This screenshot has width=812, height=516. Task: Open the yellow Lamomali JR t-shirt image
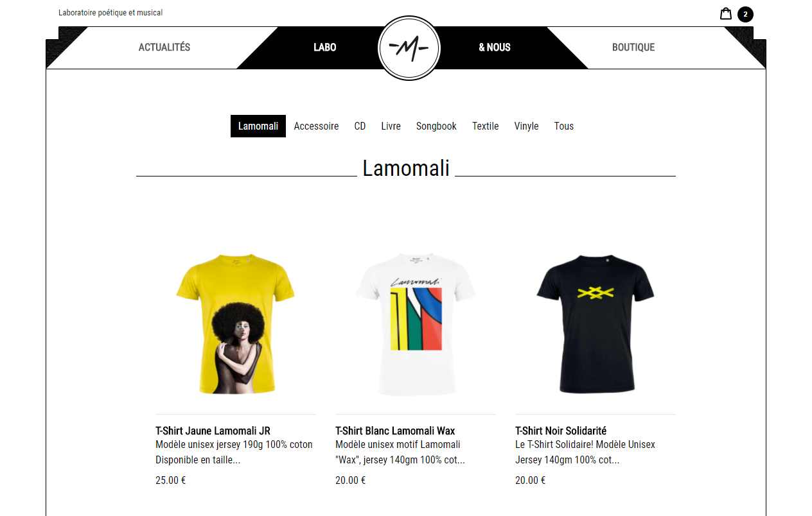236,324
